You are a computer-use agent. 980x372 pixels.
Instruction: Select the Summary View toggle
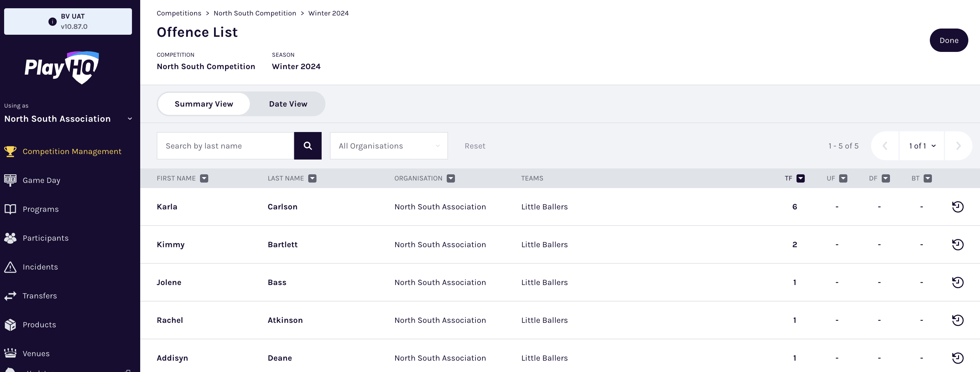click(203, 104)
